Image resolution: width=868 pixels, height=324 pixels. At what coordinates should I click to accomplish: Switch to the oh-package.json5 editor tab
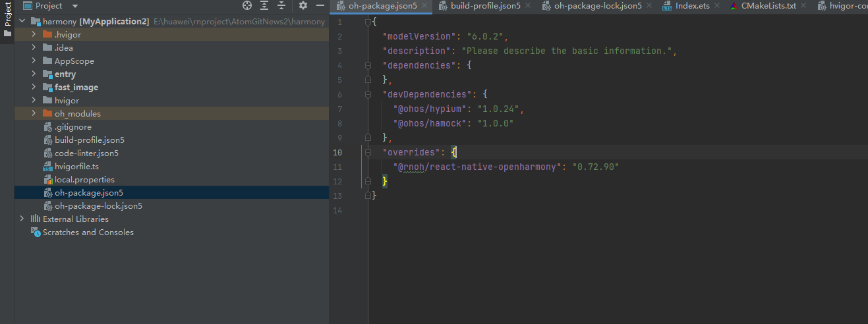click(x=382, y=6)
